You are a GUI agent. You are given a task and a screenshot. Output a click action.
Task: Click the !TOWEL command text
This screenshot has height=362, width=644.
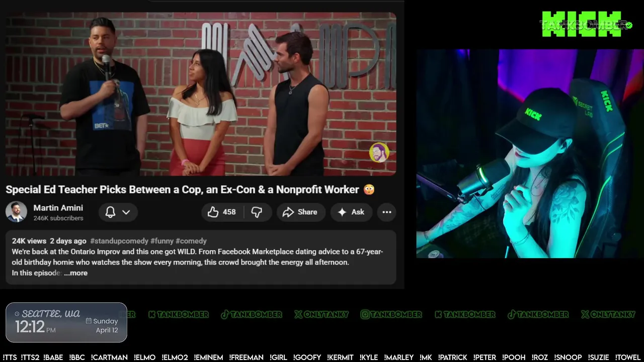click(x=627, y=357)
